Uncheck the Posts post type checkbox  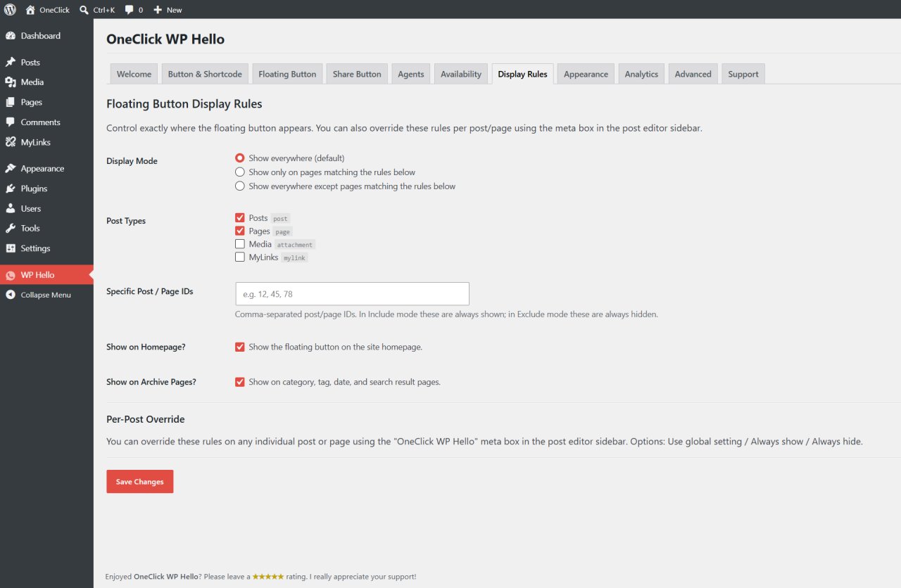pos(240,218)
